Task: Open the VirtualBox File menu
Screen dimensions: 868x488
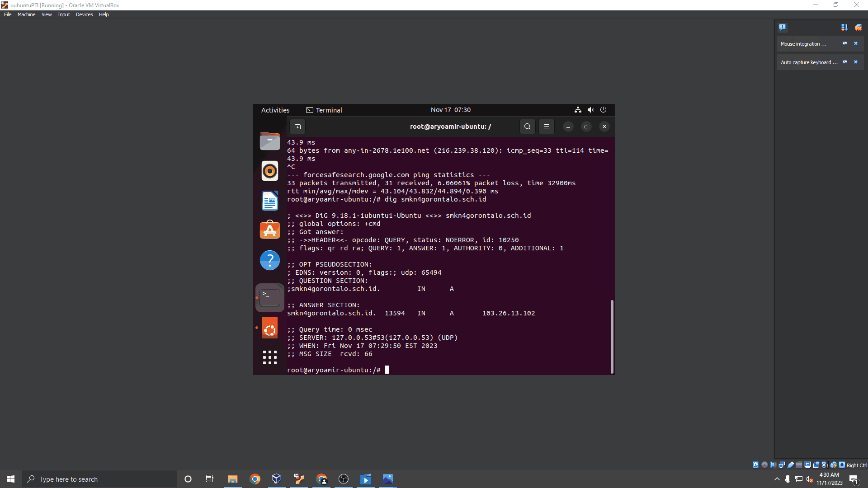Action: [8, 14]
